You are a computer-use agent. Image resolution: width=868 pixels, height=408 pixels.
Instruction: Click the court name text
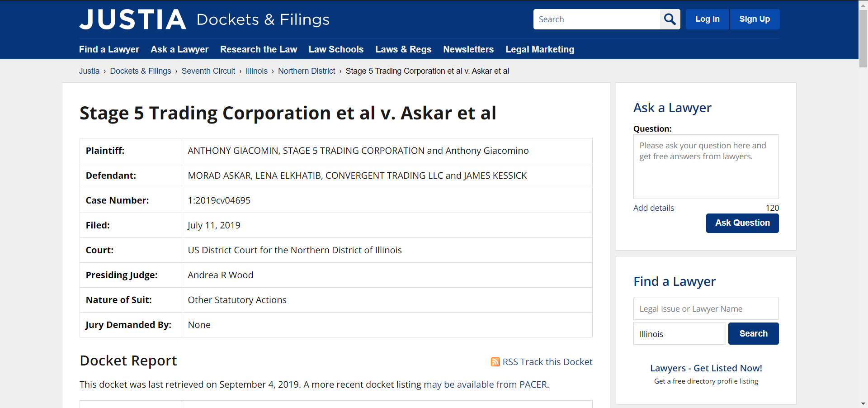[295, 250]
